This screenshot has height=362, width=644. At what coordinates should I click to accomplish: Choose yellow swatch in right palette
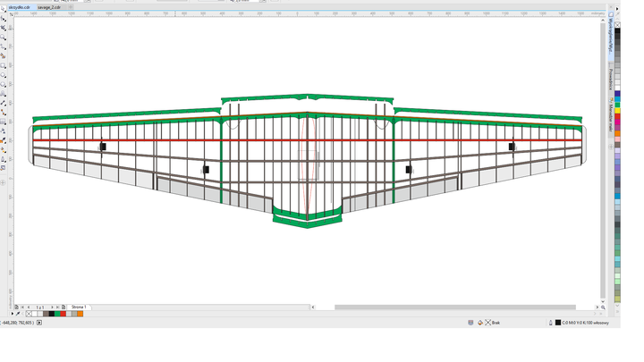point(617,111)
